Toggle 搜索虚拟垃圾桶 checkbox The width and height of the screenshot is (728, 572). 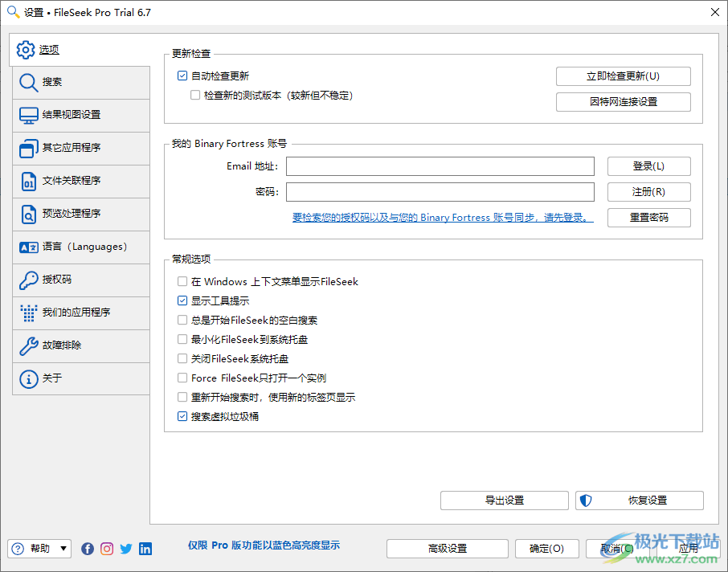tap(182, 416)
